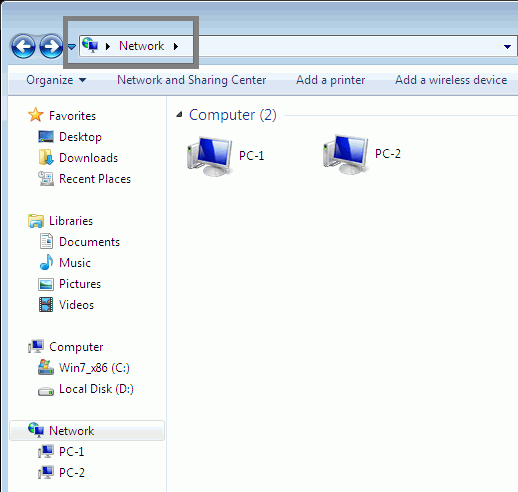The height and width of the screenshot is (492, 518).
Task: Open the address bar history dropdown
Action: click(x=507, y=47)
